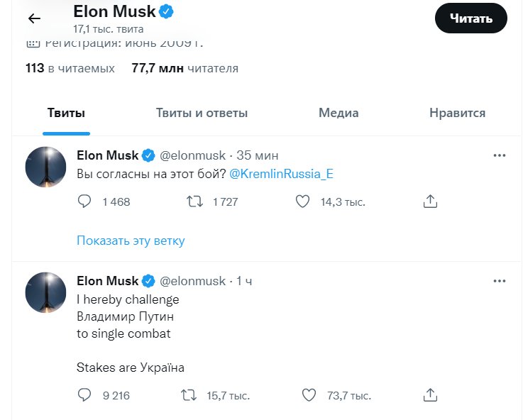Open more options on first tweet
This screenshot has width=523, height=420.
500,155
